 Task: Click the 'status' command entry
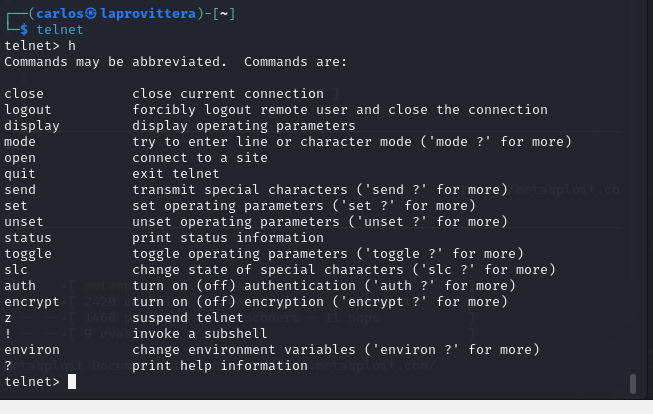[28, 238]
